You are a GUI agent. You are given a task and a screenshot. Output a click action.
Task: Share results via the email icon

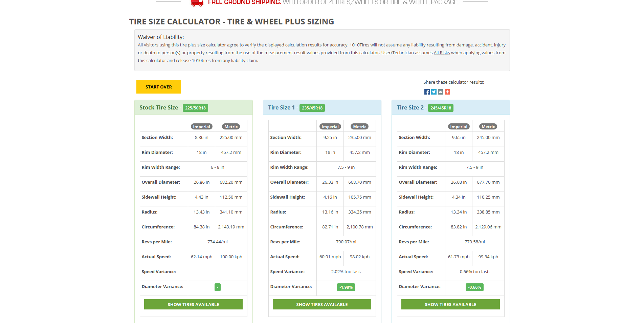[x=440, y=92]
